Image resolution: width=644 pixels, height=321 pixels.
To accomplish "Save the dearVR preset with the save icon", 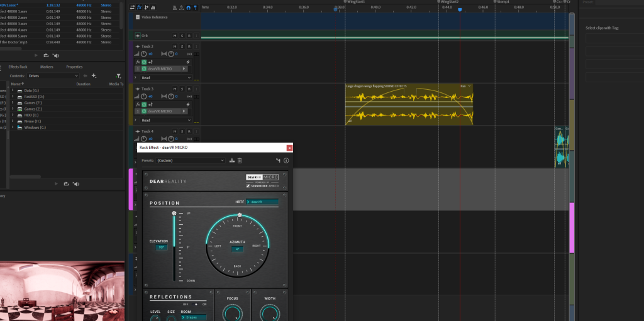I will click(231, 161).
